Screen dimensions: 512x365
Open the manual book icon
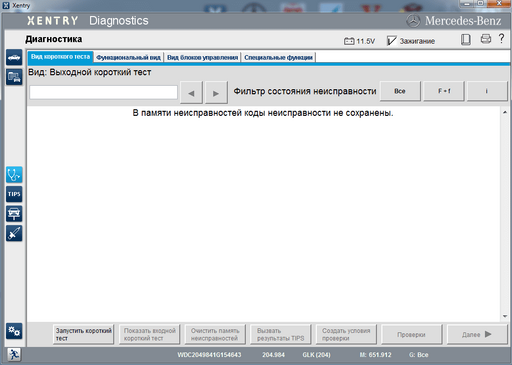[466, 40]
